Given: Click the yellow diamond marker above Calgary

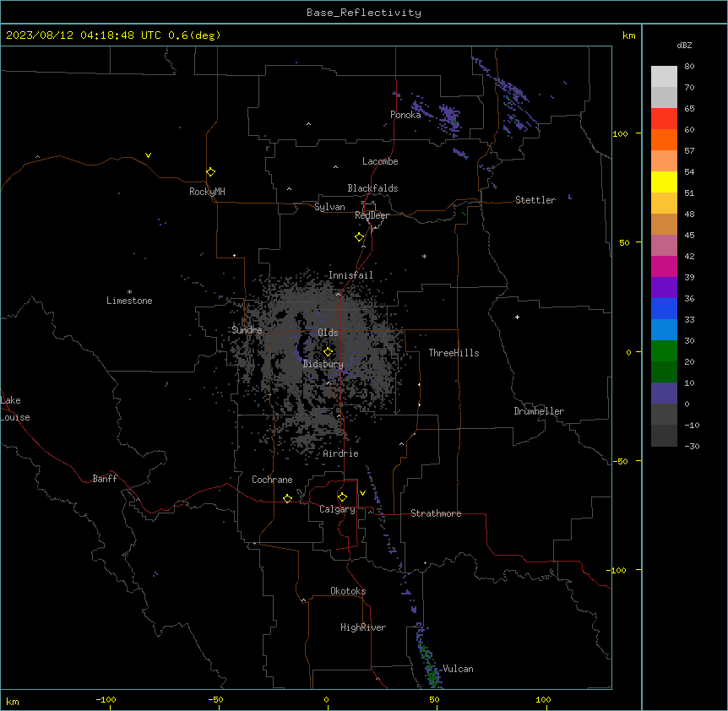Looking at the screenshot, I should 342,497.
